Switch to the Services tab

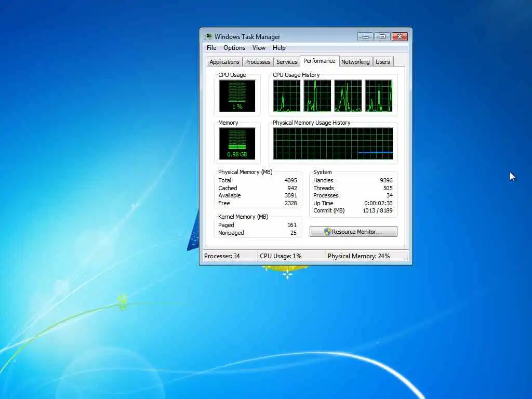pos(287,62)
